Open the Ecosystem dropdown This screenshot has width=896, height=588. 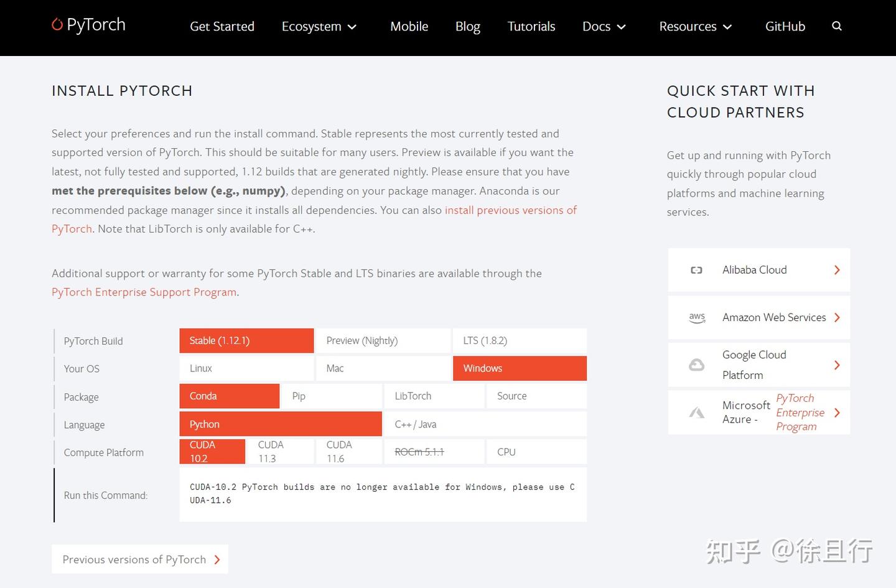[x=319, y=26]
